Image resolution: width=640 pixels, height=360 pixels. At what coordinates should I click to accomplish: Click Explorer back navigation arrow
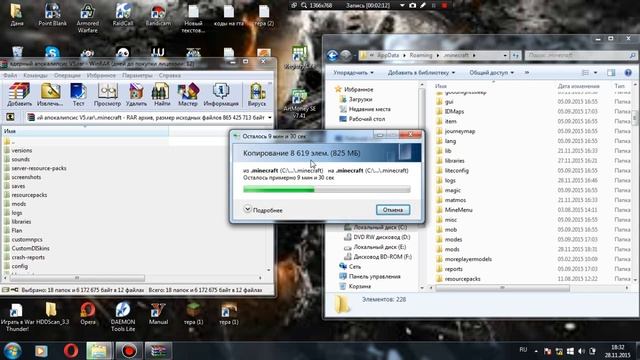(332, 55)
